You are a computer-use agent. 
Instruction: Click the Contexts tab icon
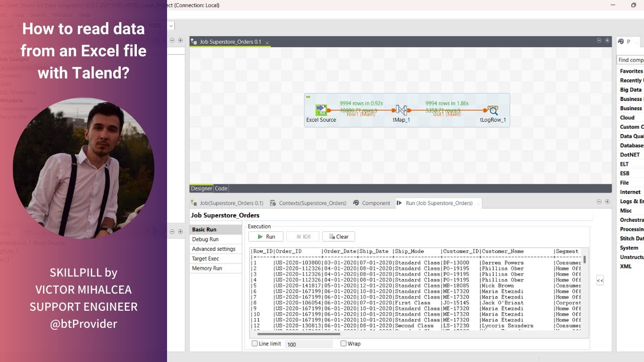(273, 203)
